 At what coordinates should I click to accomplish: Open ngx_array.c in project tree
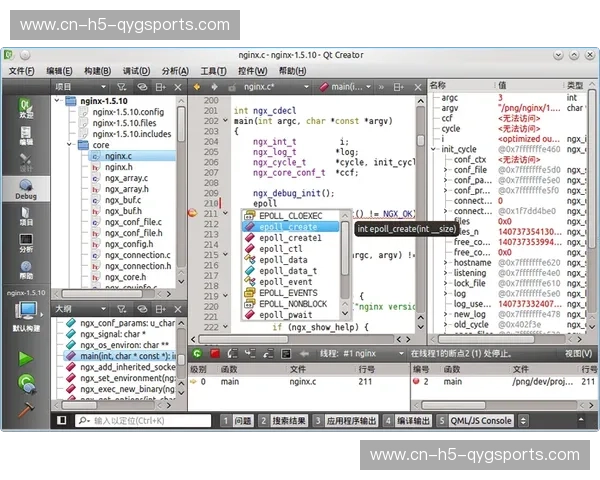coord(126,178)
